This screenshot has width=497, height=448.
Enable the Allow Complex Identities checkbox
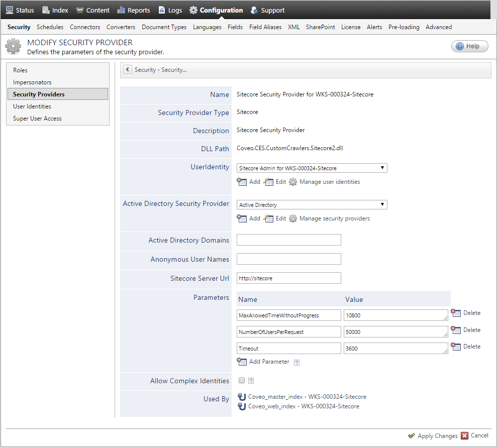click(x=242, y=380)
